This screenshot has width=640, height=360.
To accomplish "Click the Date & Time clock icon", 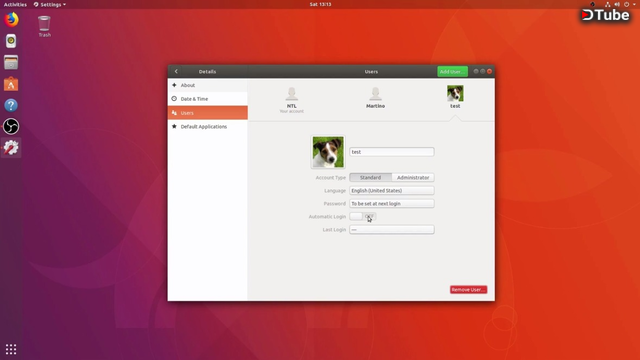I will (x=174, y=99).
